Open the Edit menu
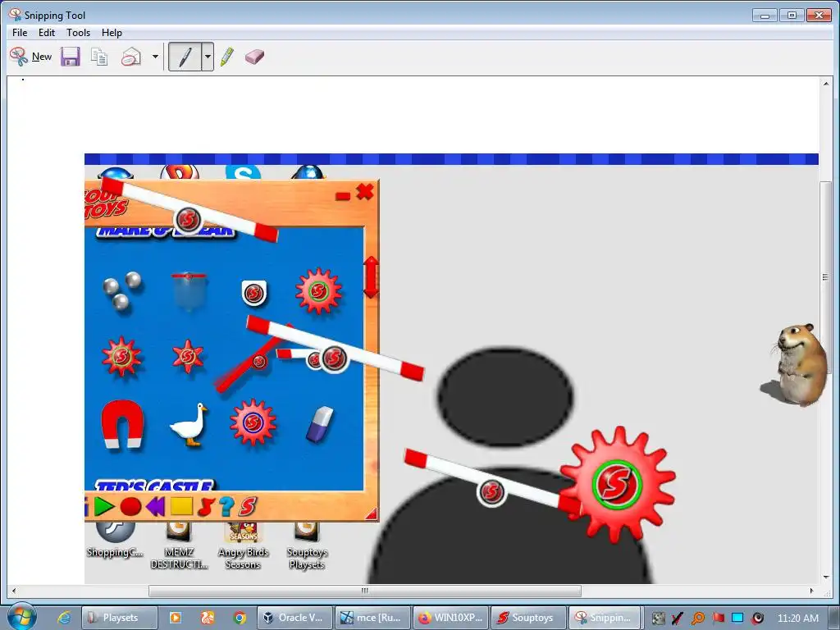This screenshot has width=840, height=630. (47, 33)
